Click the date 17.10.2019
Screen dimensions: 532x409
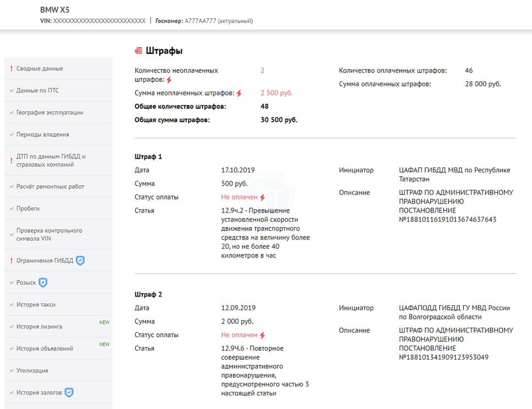tap(238, 170)
